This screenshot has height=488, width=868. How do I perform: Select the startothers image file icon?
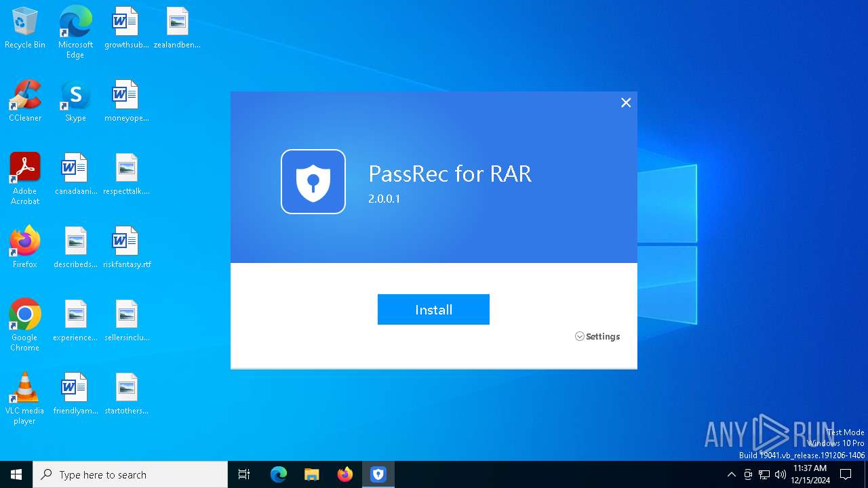pyautogui.click(x=126, y=394)
